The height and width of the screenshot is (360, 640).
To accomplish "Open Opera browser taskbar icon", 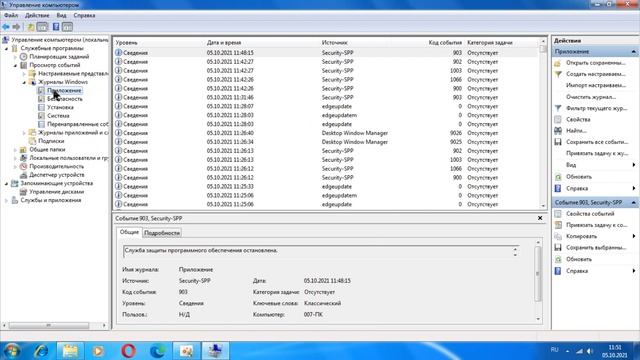I will coord(128,351).
